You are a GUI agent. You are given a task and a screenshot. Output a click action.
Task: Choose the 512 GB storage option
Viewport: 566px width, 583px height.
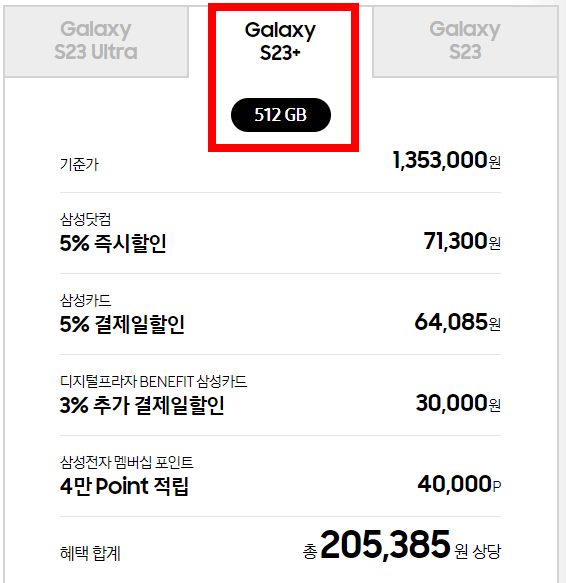[281, 115]
